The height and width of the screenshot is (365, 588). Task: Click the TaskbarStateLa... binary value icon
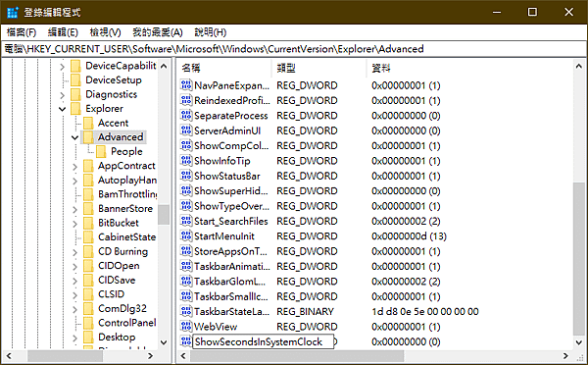point(186,311)
